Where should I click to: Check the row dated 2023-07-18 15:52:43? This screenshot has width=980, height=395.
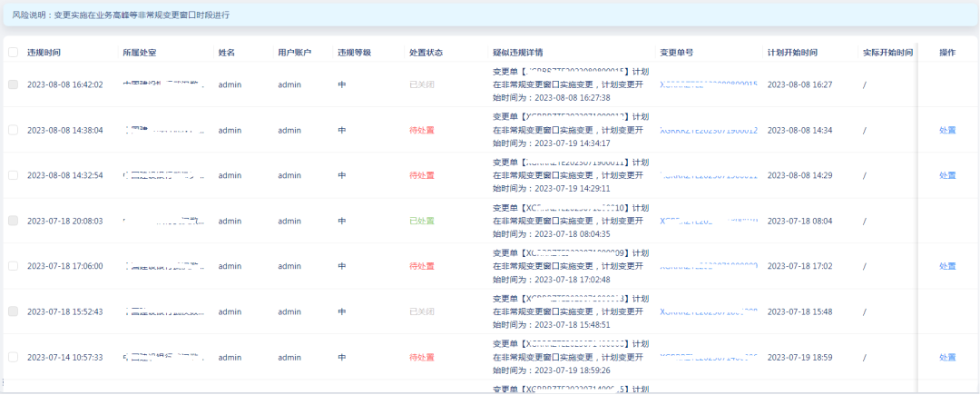click(x=13, y=311)
